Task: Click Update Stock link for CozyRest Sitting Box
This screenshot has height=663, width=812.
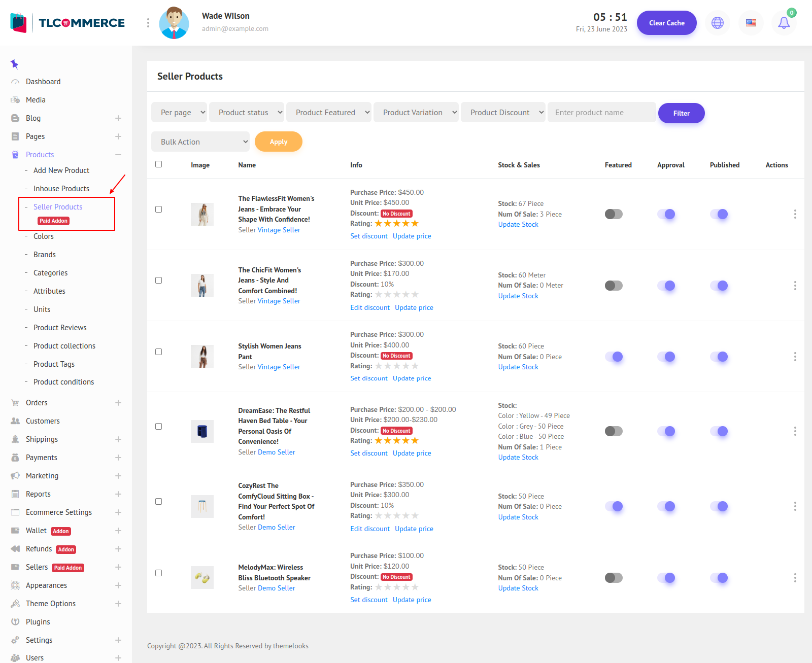Action: point(518,517)
